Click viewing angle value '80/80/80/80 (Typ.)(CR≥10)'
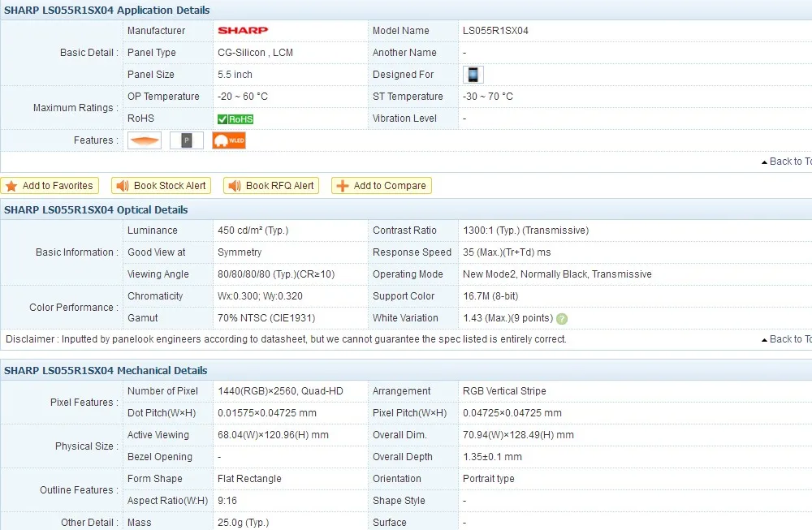 276,274
